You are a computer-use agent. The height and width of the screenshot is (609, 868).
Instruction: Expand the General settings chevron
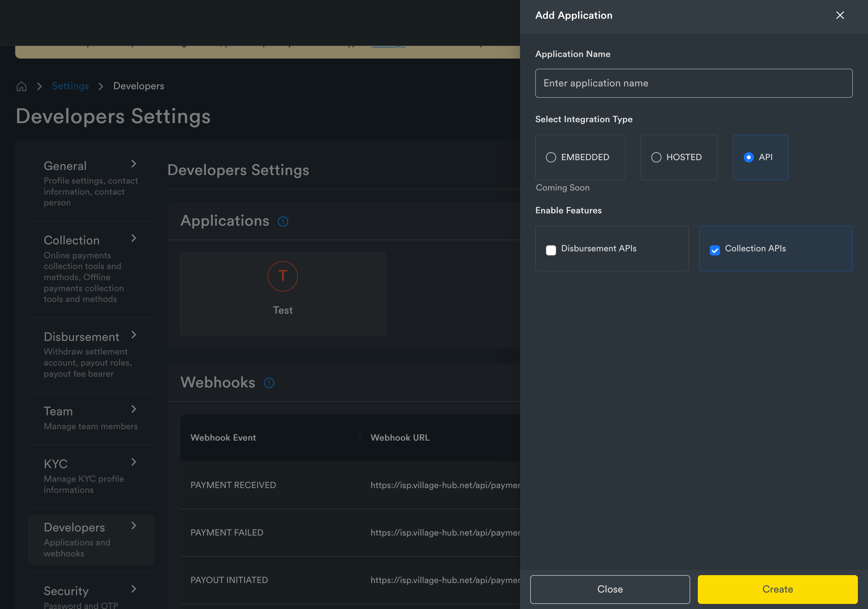133,163
